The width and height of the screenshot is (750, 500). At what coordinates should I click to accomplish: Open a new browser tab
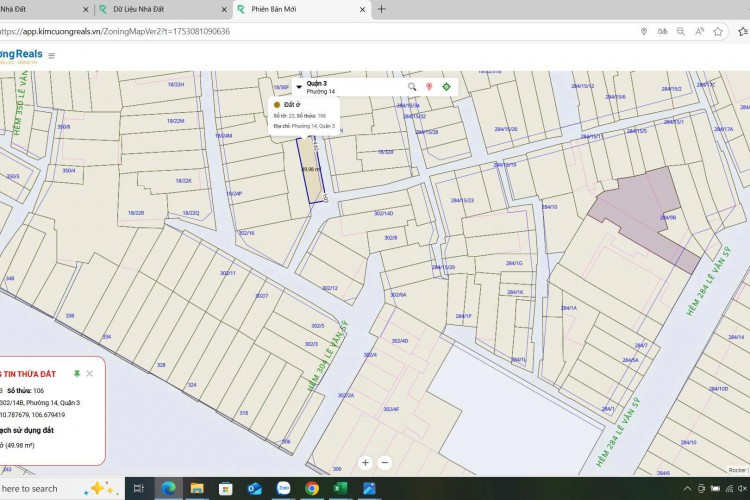pyautogui.click(x=381, y=9)
